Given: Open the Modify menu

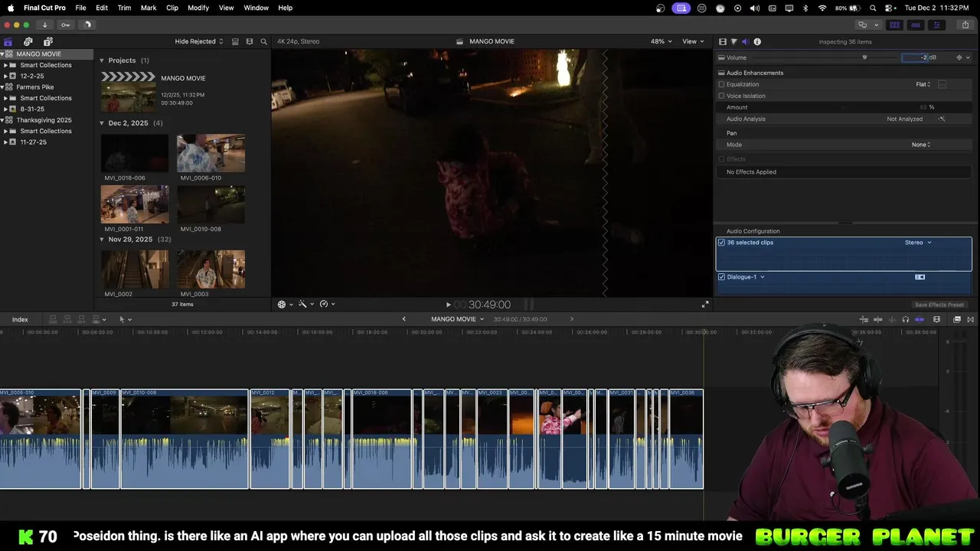Looking at the screenshot, I should click(198, 8).
